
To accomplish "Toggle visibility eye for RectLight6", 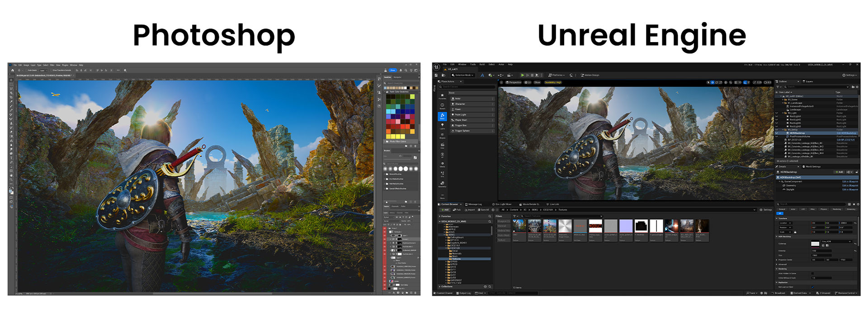I will click(x=776, y=123).
